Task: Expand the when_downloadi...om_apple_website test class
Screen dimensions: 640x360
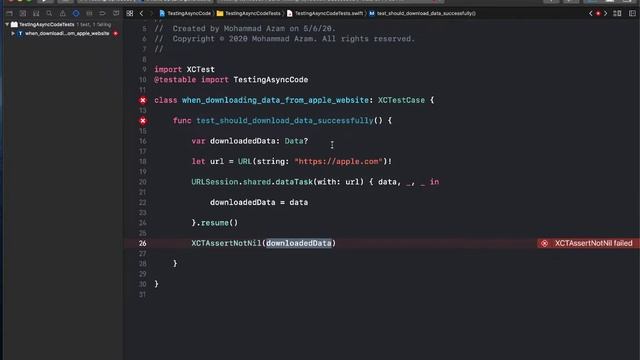Action: [x=13, y=33]
